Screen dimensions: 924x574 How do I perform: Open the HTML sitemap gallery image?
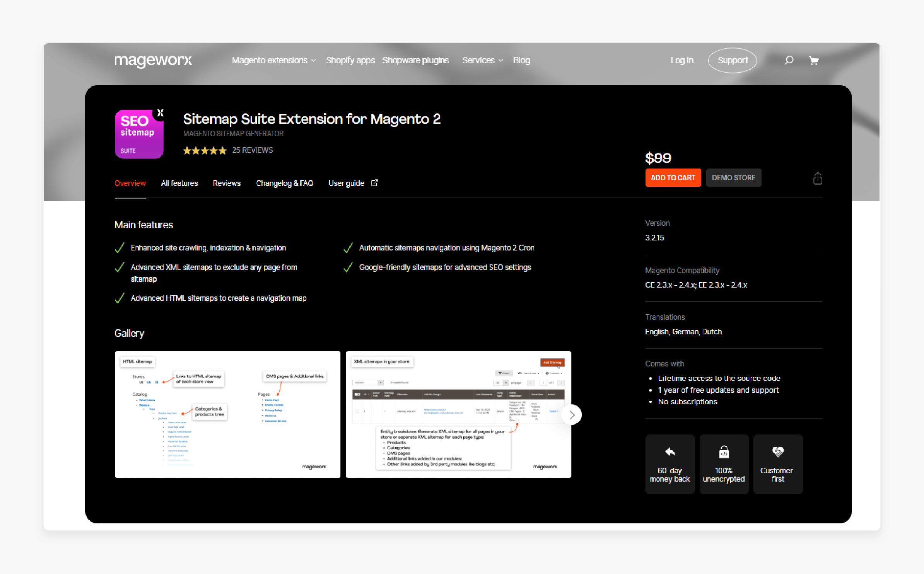point(228,414)
